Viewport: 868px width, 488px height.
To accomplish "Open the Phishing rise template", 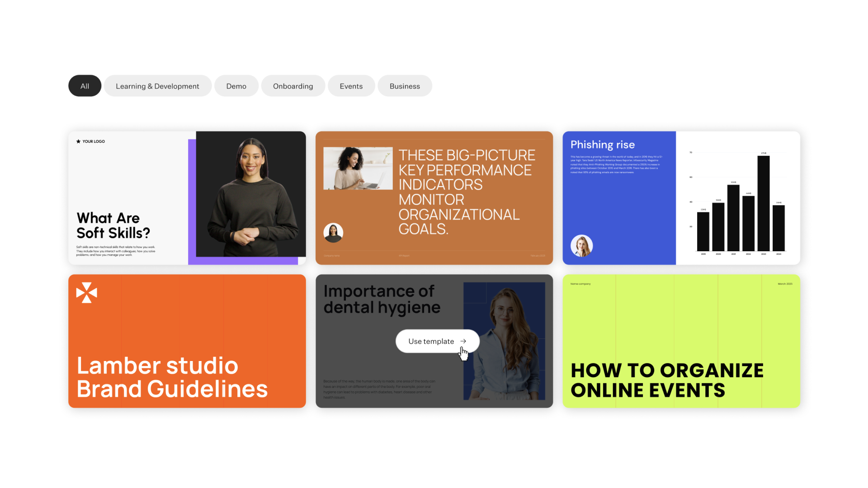I will 619,203.
